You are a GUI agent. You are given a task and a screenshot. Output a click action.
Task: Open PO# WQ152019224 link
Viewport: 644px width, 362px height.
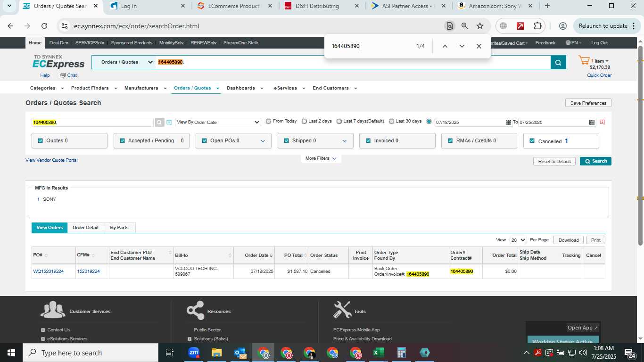pos(49,271)
